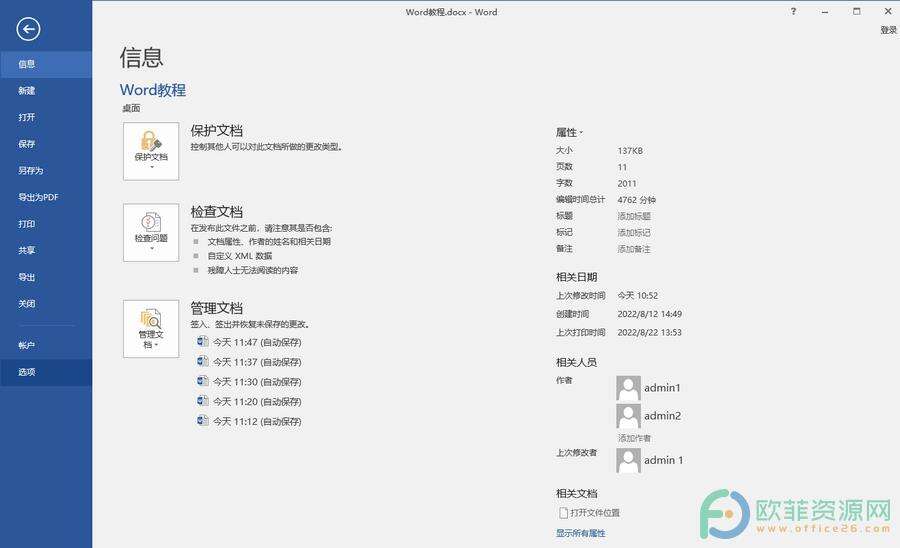Click author name admin1
Screen dimensions: 900x548
pyautogui.click(x=662, y=388)
